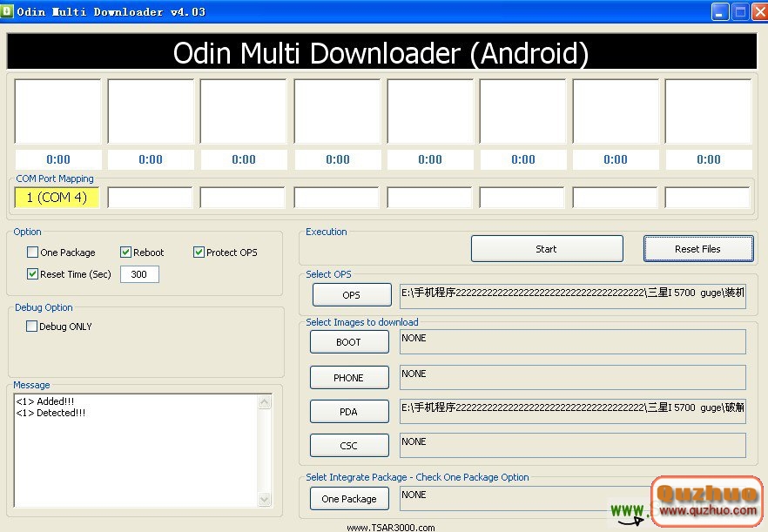Click the Start button
Viewport: 768px width, 532px height.
pyautogui.click(x=547, y=249)
